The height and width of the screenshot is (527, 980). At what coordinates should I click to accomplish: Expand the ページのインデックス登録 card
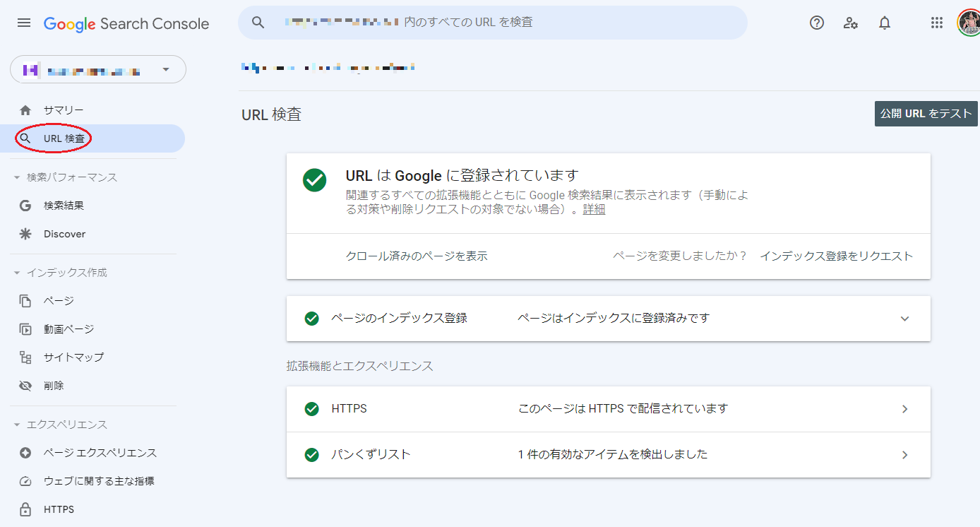point(904,319)
